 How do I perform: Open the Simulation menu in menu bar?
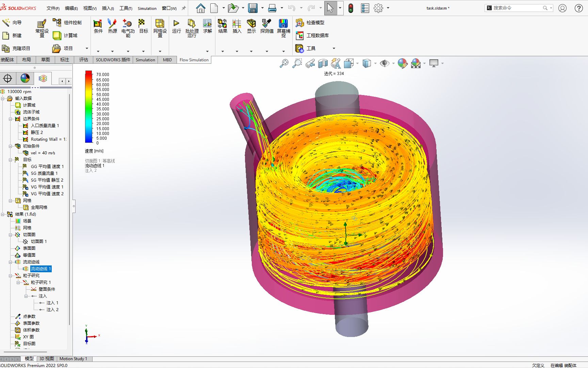coord(147,8)
